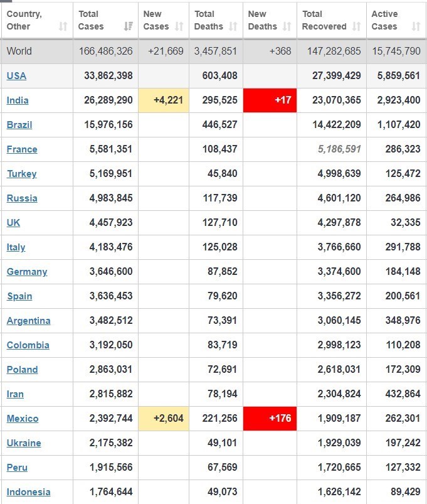The height and width of the screenshot is (504, 427).
Task: Click the Total Cases sort arrow icon
Action: [129, 26]
